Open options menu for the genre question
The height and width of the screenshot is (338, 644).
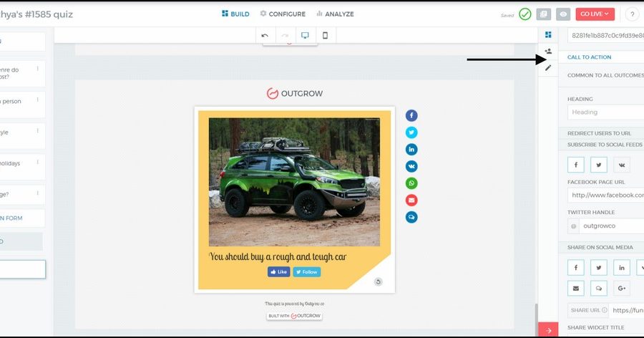point(38,69)
